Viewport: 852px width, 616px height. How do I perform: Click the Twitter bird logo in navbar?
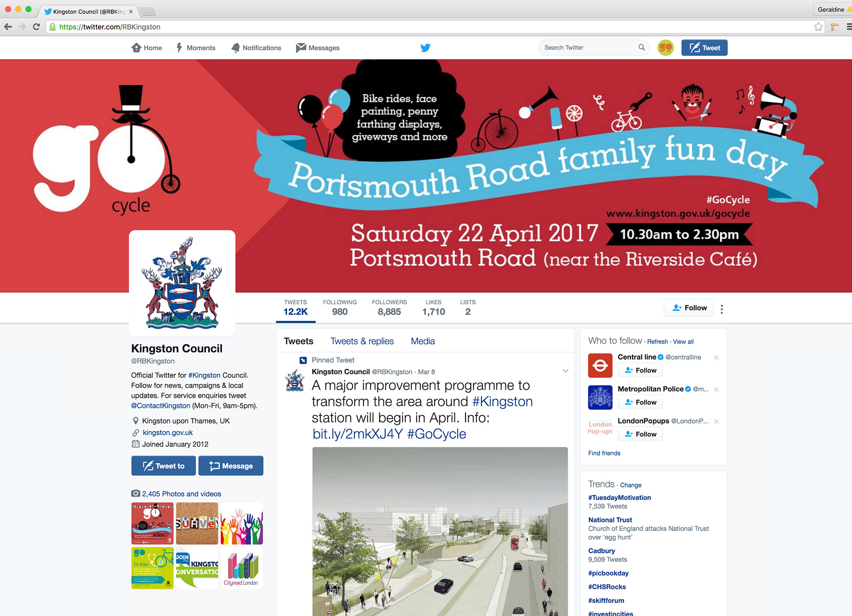(x=425, y=47)
